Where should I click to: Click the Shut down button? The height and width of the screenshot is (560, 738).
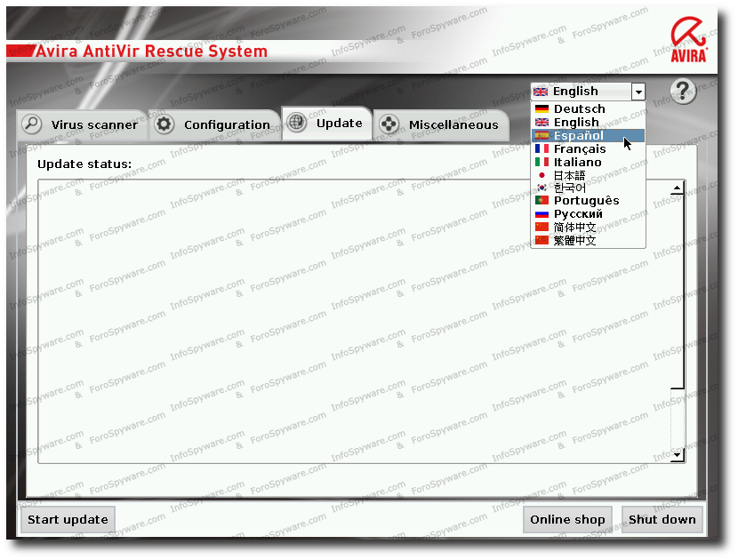pos(662,519)
